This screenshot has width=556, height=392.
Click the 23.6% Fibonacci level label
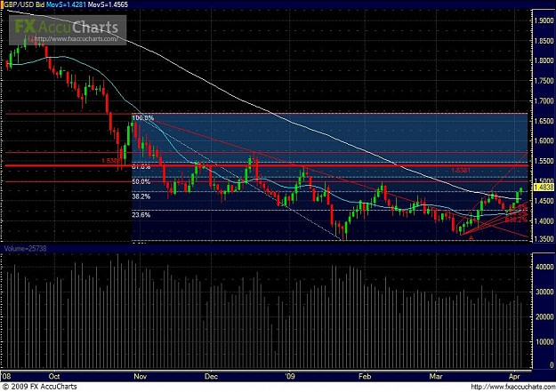(x=141, y=214)
